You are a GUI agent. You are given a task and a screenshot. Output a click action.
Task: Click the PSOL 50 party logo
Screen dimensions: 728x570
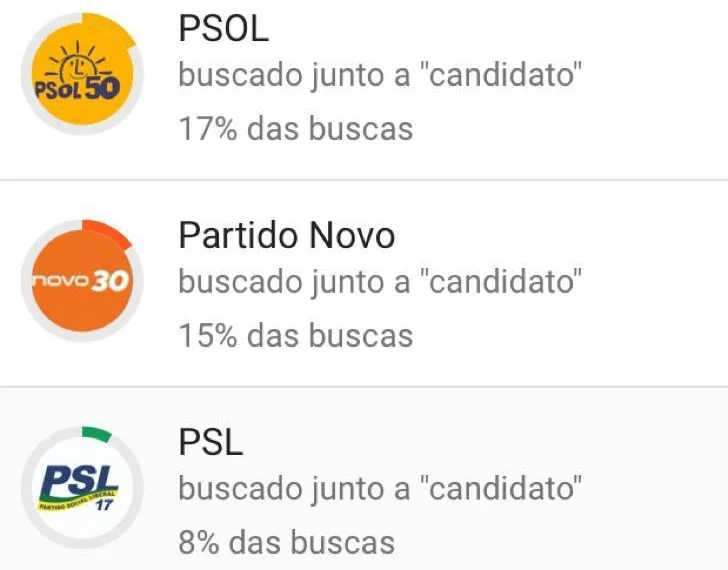[x=82, y=74]
